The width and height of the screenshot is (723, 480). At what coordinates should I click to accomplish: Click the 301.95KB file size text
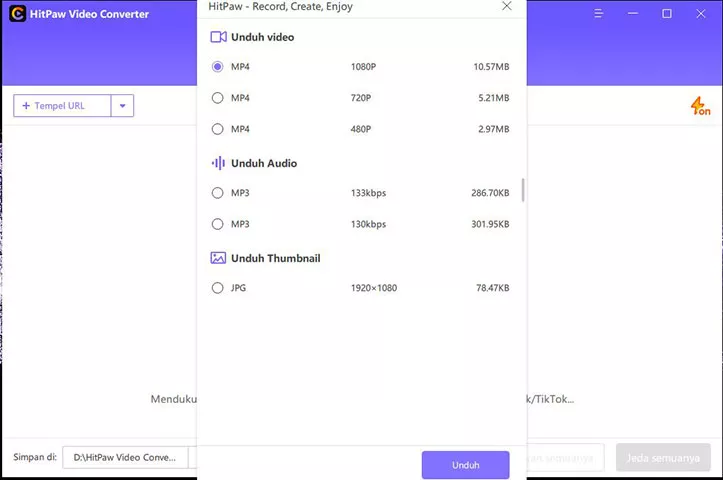490,224
